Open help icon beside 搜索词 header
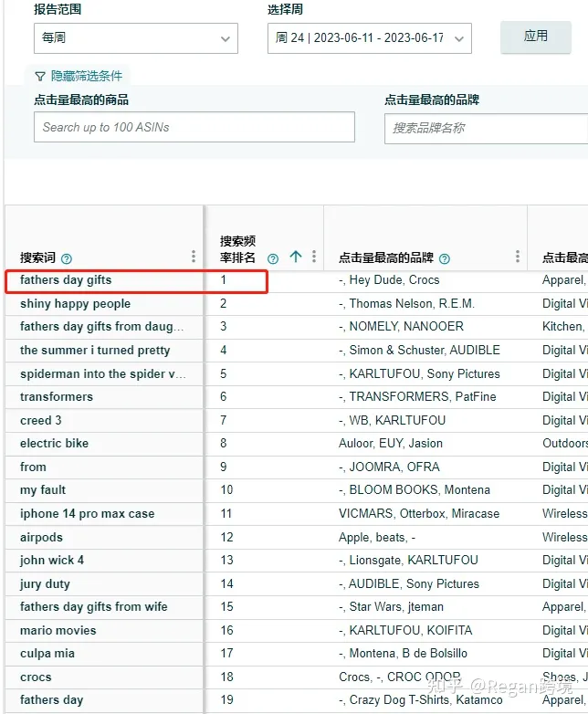This screenshot has width=588, height=714. tap(67, 258)
